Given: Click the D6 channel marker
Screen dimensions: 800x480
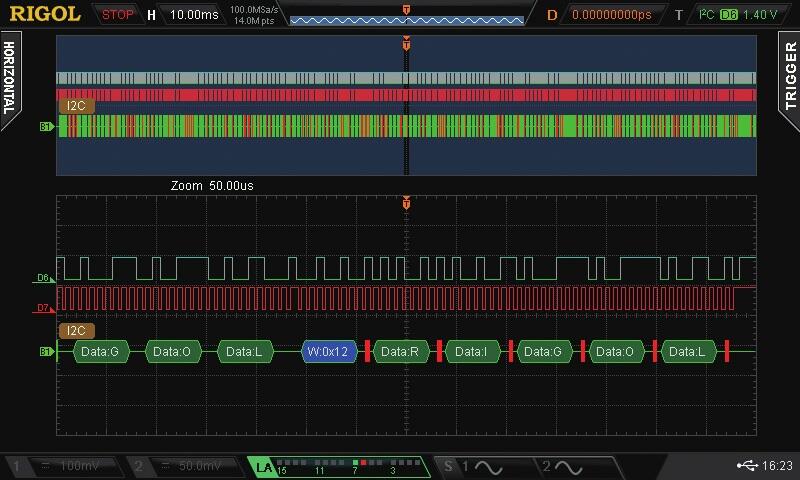Looking at the screenshot, I should 44,278.
